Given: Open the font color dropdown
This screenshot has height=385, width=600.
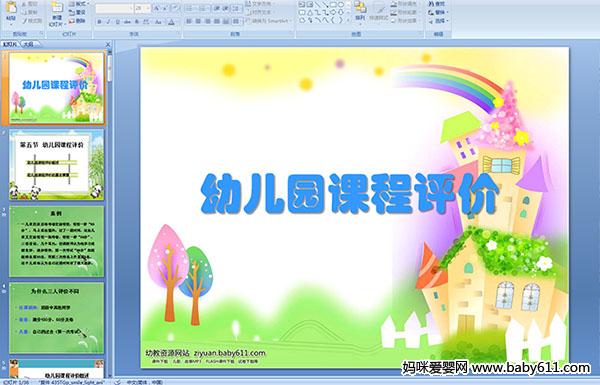Looking at the screenshot, I should tap(171, 22).
